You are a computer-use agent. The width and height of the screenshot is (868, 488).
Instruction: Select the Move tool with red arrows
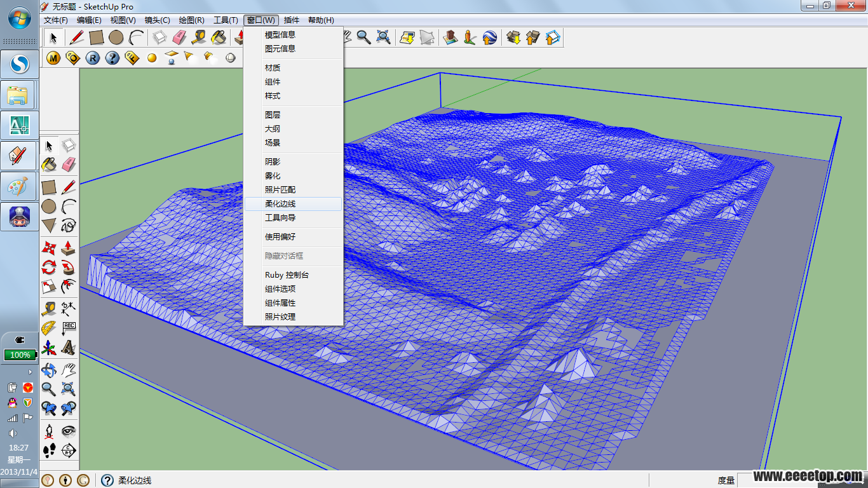tap(49, 247)
